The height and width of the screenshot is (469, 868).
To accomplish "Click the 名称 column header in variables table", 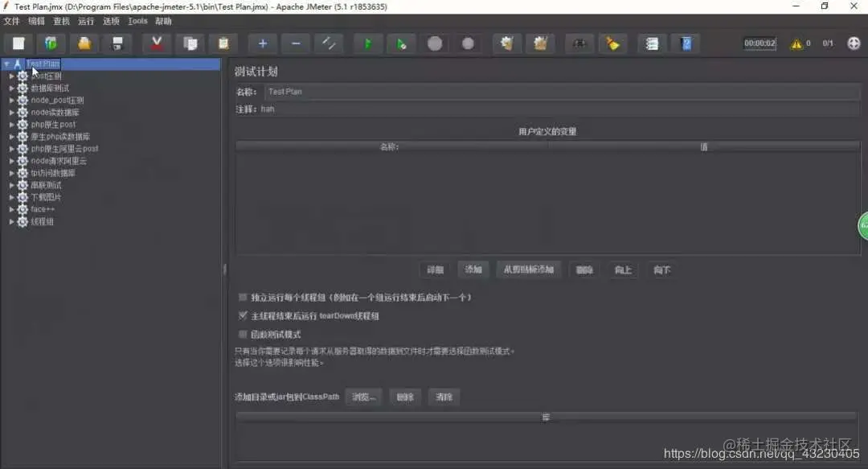I will tap(391, 147).
